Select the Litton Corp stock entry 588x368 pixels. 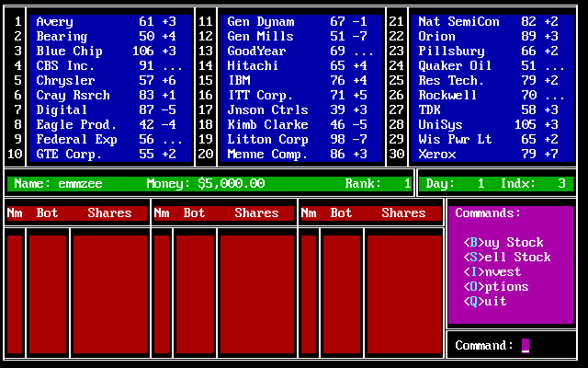pyautogui.click(x=301, y=139)
